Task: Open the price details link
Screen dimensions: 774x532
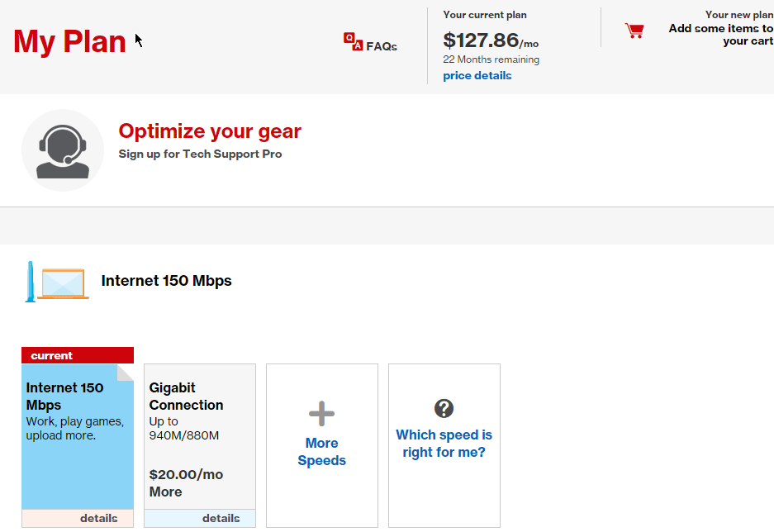Action: 477,75
